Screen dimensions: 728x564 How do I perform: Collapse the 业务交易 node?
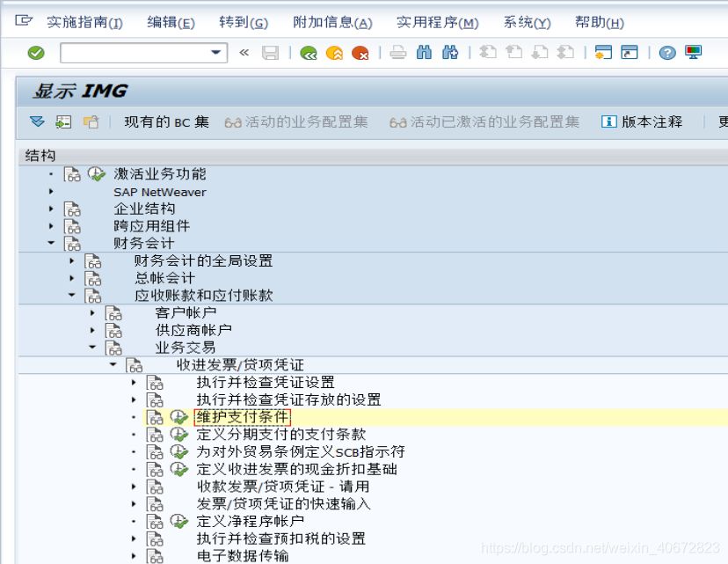[92, 347]
